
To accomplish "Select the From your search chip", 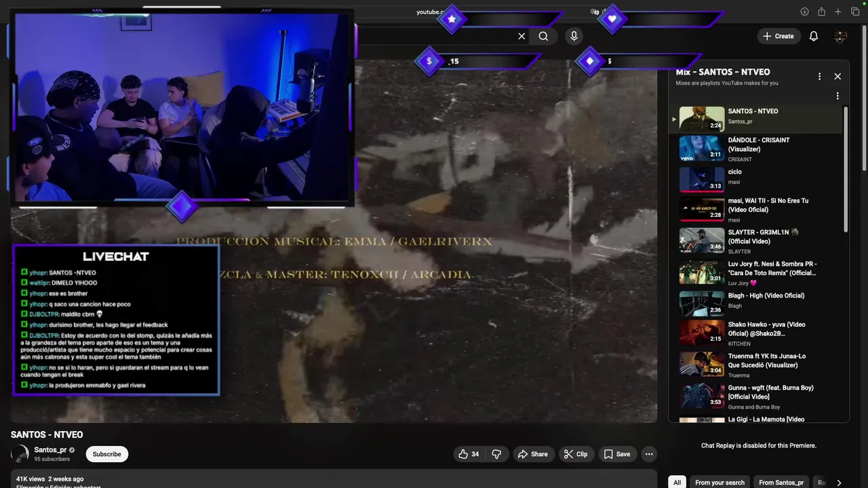I will coord(719,483).
